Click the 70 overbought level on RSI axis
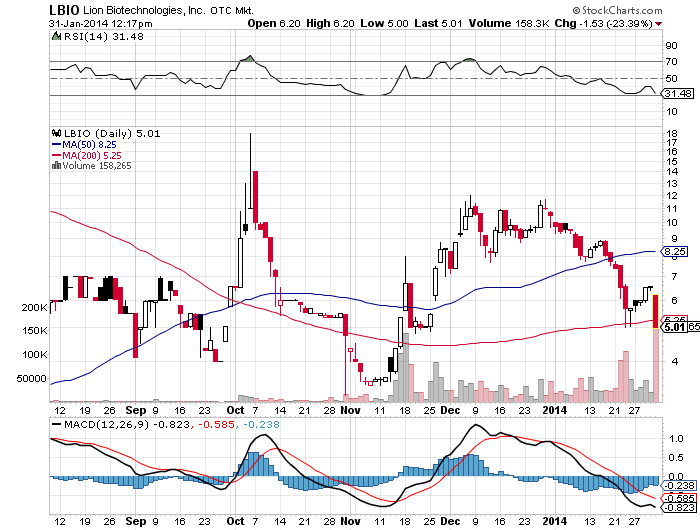This screenshot has width=700, height=530. (671, 62)
